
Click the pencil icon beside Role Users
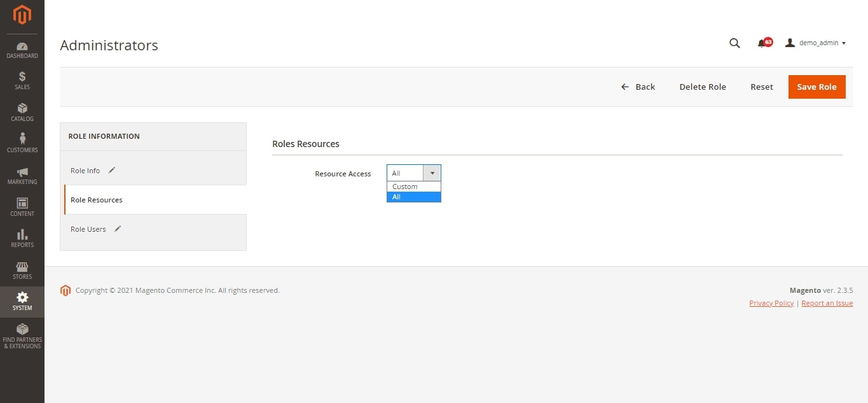118,229
